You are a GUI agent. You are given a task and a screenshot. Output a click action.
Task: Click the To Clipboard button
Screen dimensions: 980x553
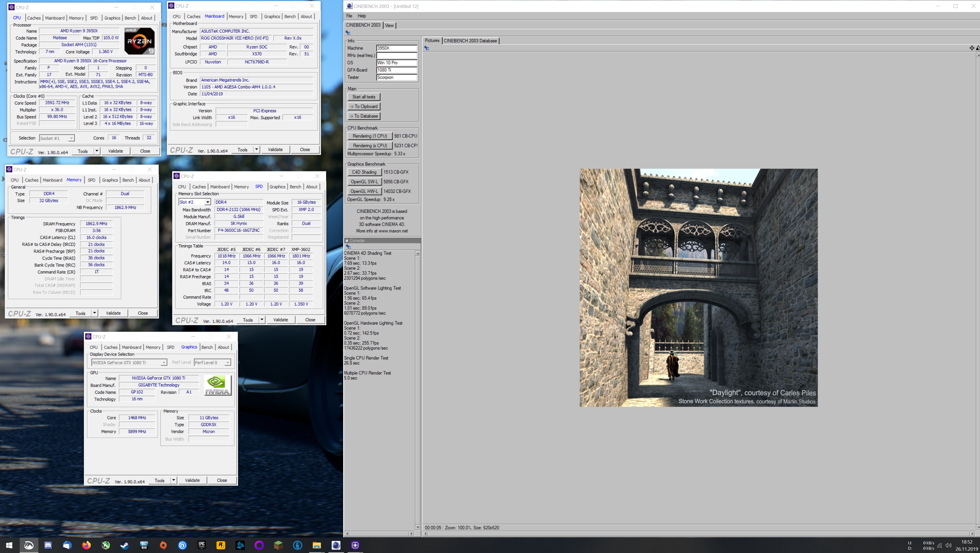(364, 107)
